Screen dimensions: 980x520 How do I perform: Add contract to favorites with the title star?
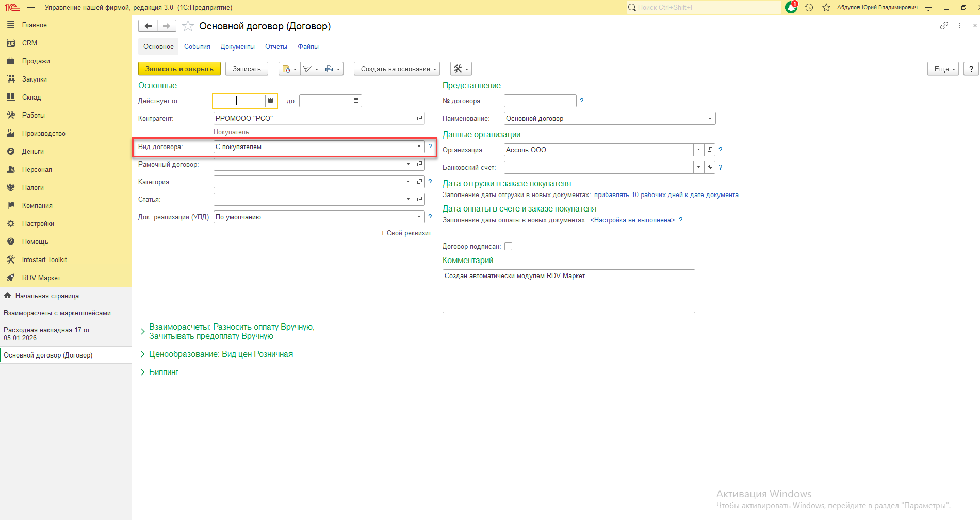[188, 26]
